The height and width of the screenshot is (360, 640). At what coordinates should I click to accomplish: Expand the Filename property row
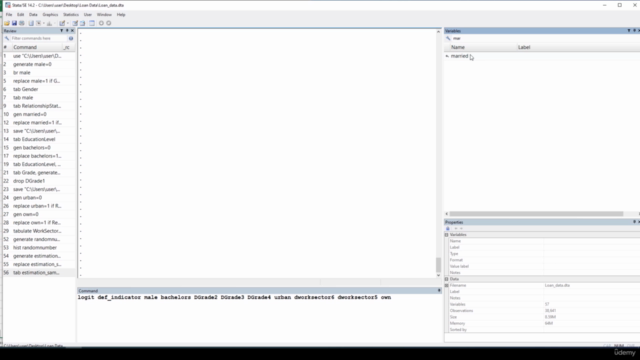[447, 285]
